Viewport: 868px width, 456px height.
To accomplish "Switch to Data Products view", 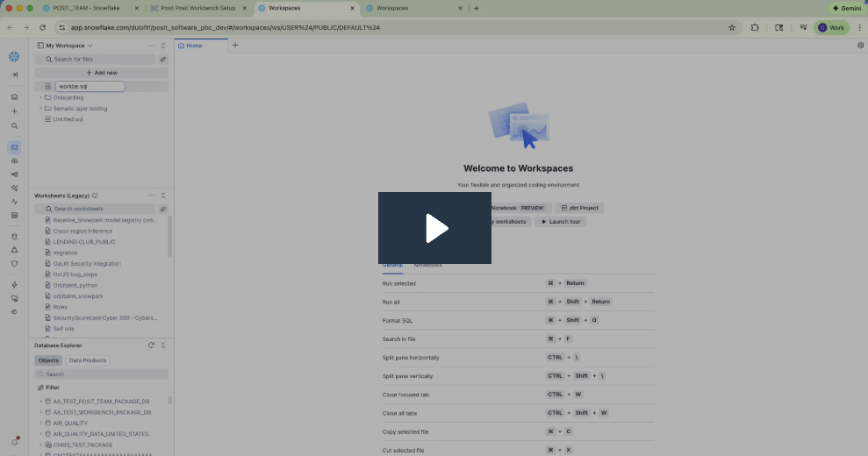I will coord(88,360).
